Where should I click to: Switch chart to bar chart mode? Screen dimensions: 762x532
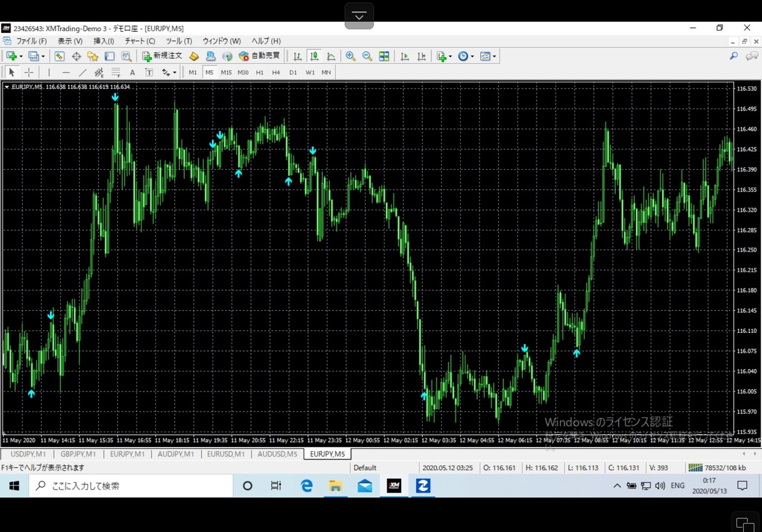(x=297, y=56)
